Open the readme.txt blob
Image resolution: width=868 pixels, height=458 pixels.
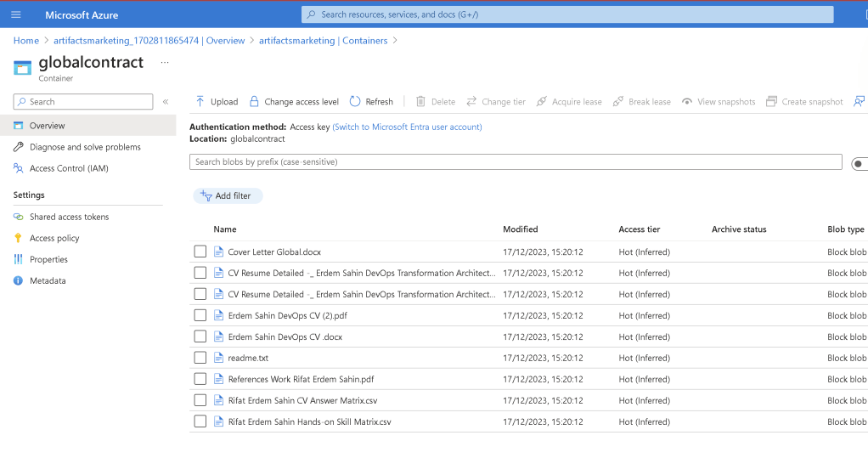(x=248, y=358)
